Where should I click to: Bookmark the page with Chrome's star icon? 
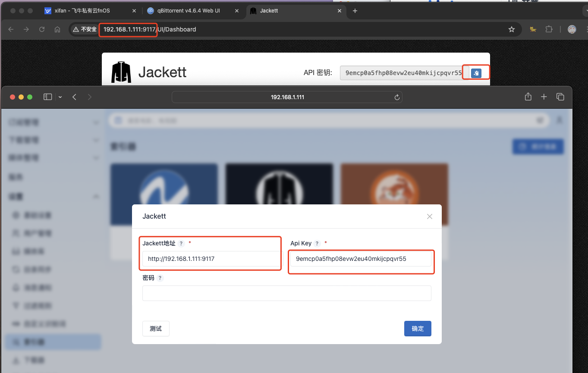pyautogui.click(x=512, y=29)
